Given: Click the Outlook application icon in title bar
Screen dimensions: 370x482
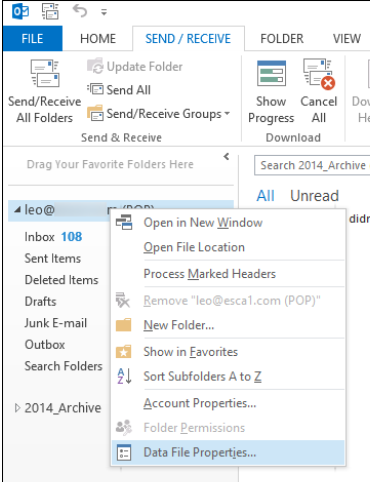Looking at the screenshot, I should click(21, 12).
